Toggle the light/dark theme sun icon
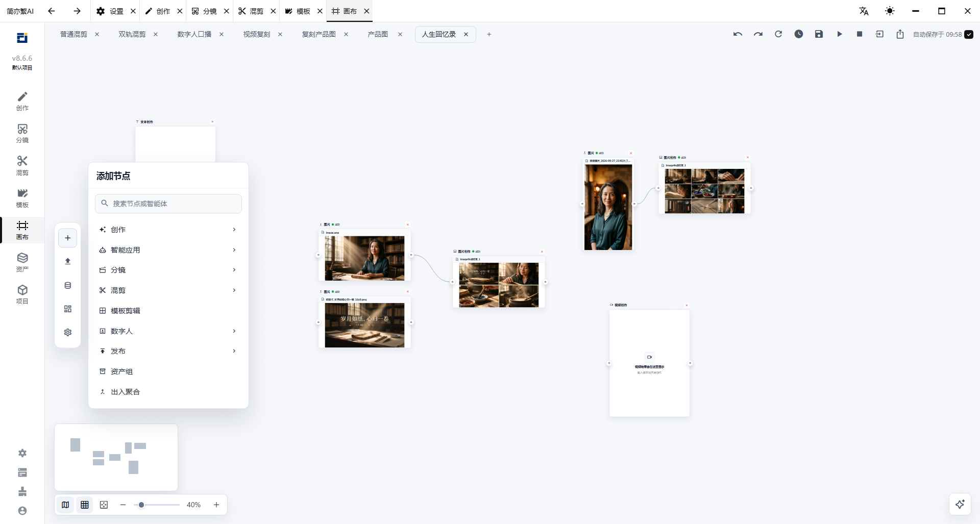The width and height of the screenshot is (980, 524). point(890,11)
